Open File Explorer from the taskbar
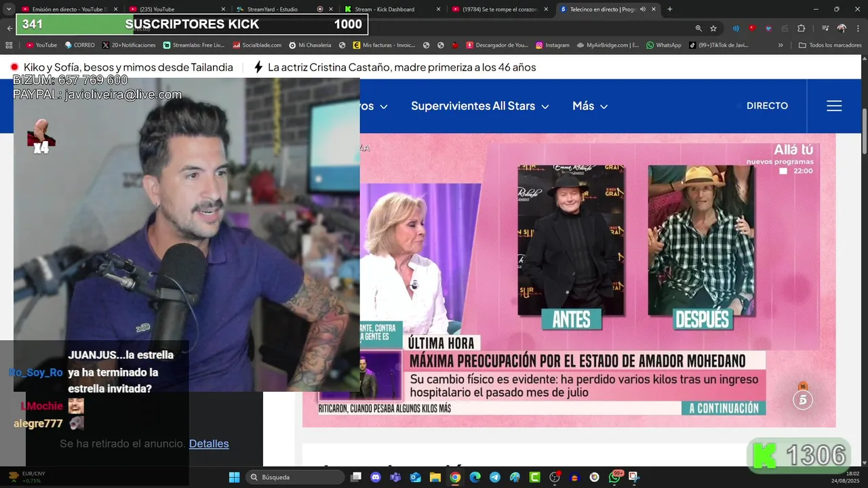 coord(435,477)
